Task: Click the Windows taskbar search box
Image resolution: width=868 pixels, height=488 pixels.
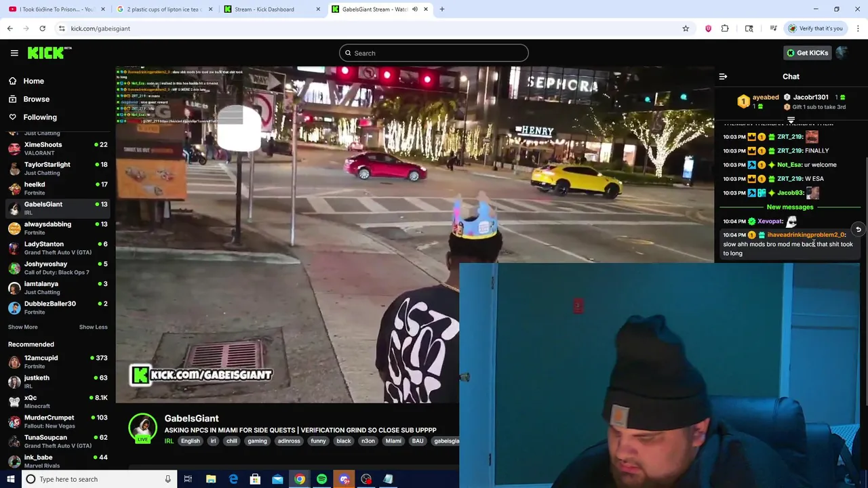Action: point(99,479)
